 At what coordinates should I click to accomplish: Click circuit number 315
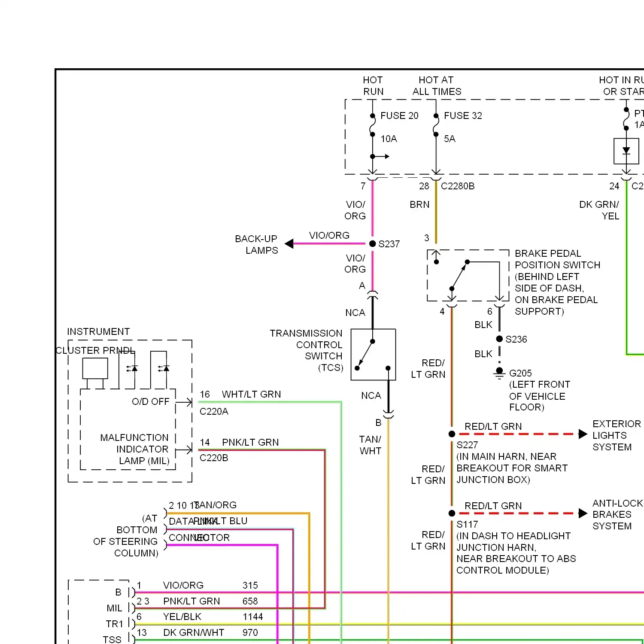(250, 585)
